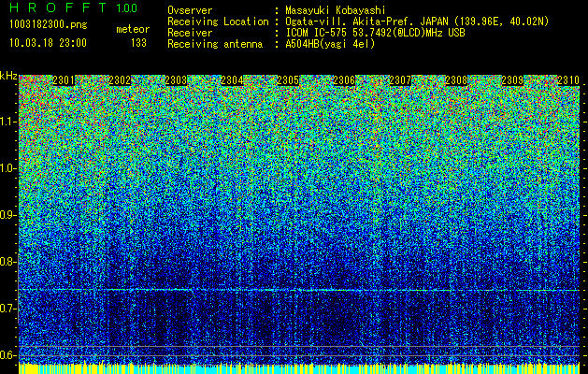The image size is (588, 374).
Task: Click the kHz axis unit label
Action: 8,76
